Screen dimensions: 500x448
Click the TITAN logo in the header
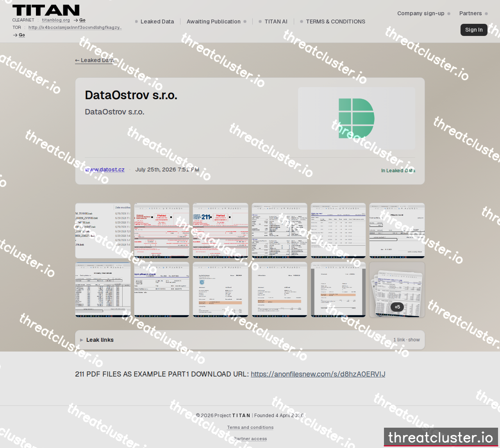[x=46, y=10]
